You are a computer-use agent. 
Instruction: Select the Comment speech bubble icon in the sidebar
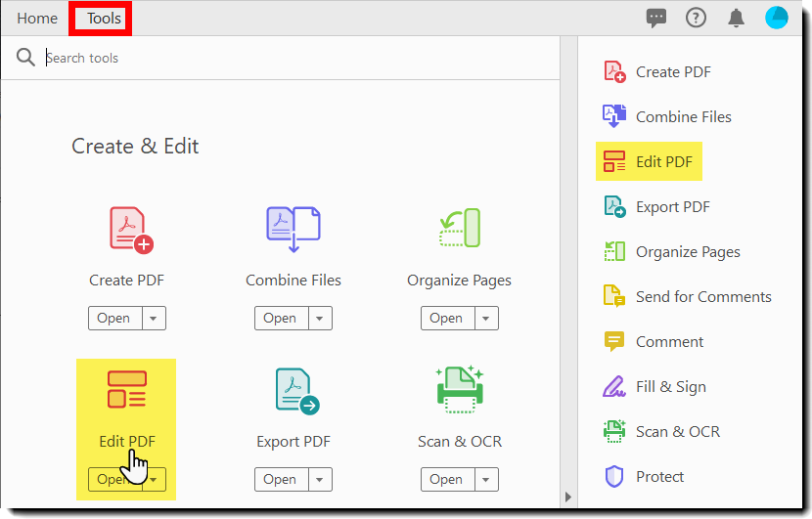click(x=614, y=341)
